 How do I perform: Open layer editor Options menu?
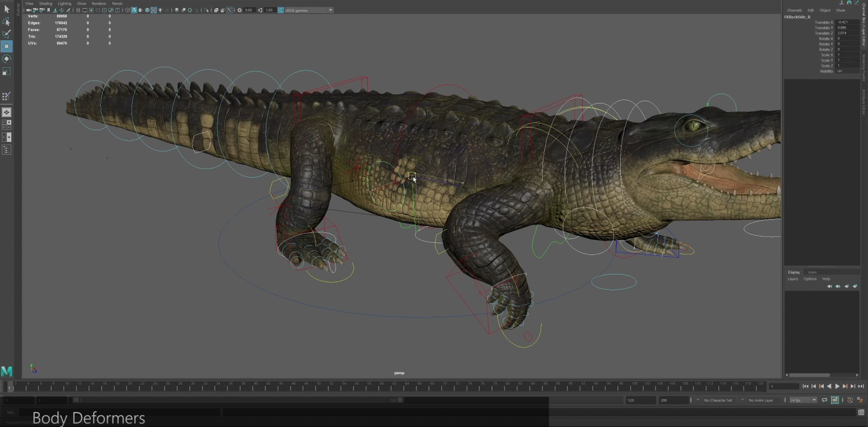point(810,279)
